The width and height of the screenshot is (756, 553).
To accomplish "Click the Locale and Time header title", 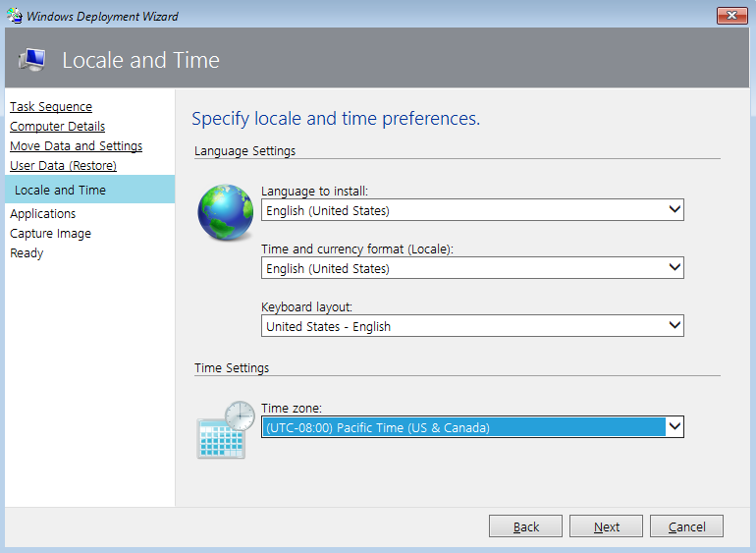I will click(x=140, y=60).
